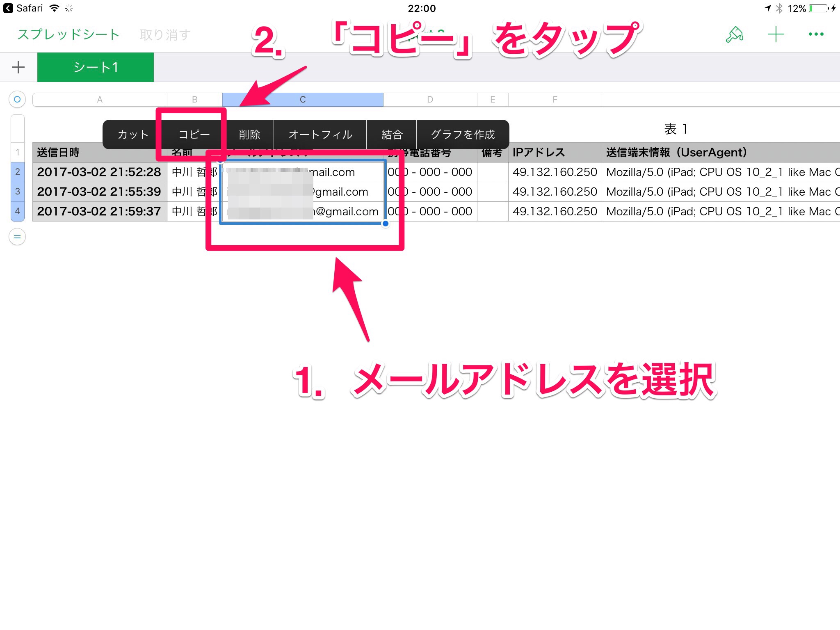The image size is (840, 630).
Task: Tap オートフィル menu option
Action: [x=320, y=135]
